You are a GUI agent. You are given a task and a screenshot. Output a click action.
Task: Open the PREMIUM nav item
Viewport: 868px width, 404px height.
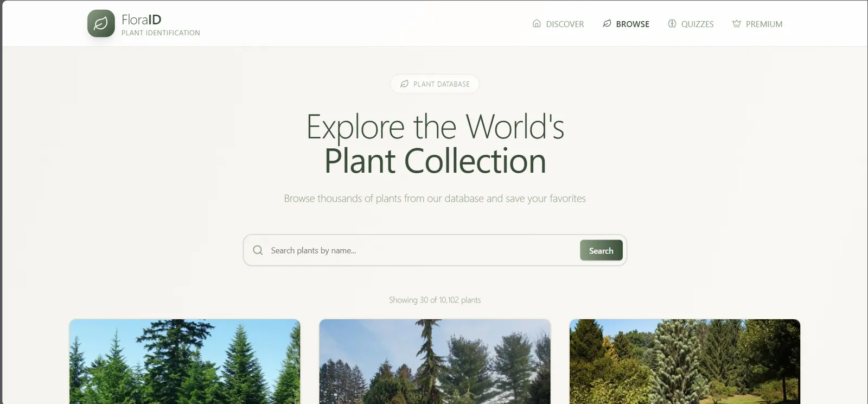(757, 24)
